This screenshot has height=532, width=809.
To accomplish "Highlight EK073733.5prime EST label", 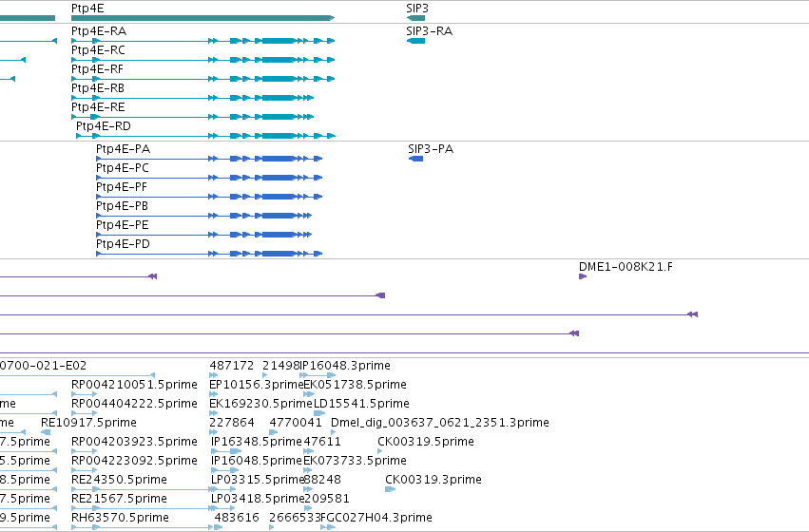I will pos(355,461).
